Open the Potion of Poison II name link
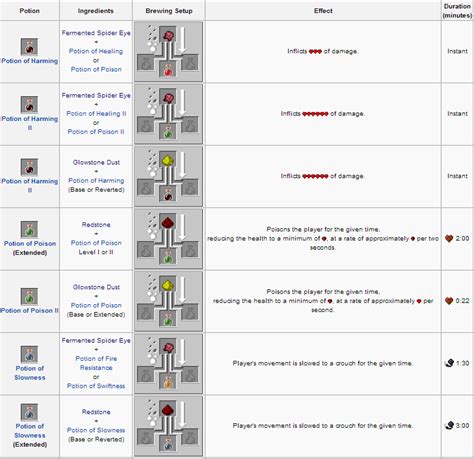The width and height of the screenshot is (474, 459). coord(30,311)
